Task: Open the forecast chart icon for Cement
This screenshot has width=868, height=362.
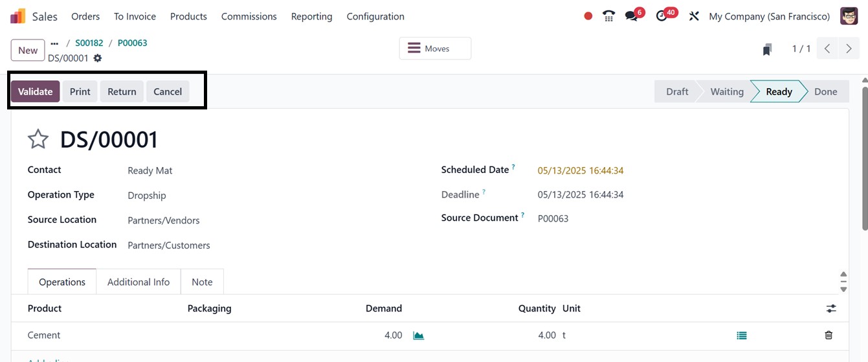Action: coord(418,335)
